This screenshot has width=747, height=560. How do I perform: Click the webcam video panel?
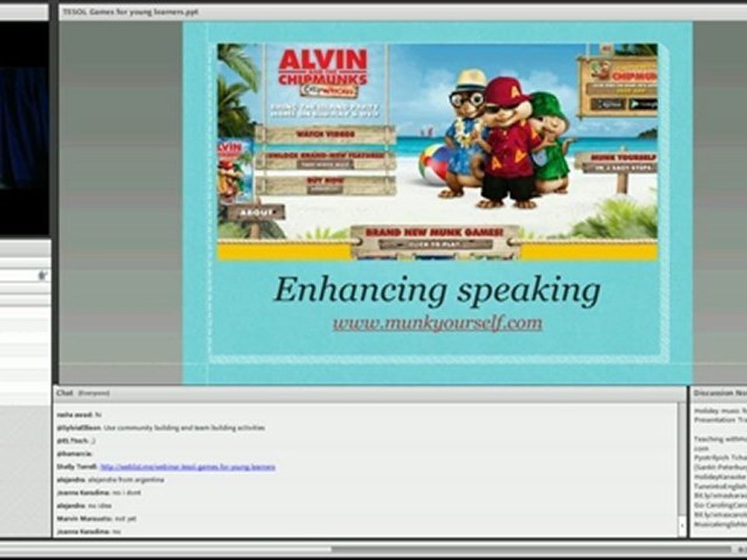(24, 128)
